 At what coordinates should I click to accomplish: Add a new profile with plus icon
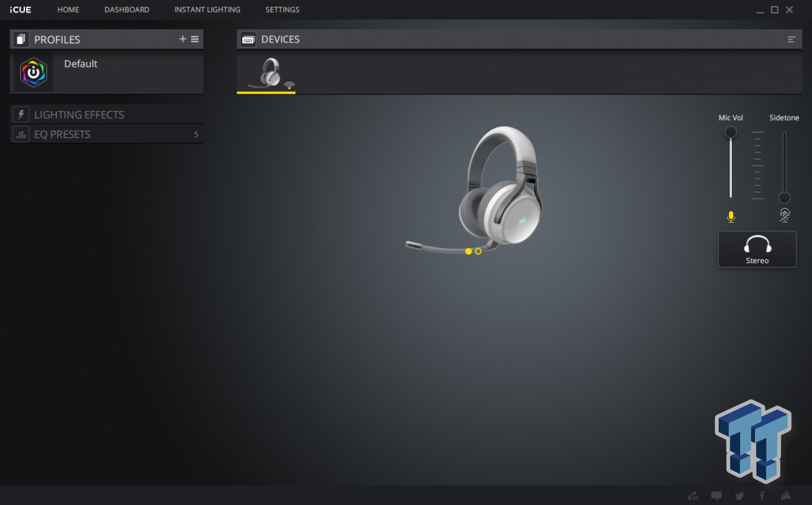[x=183, y=39]
